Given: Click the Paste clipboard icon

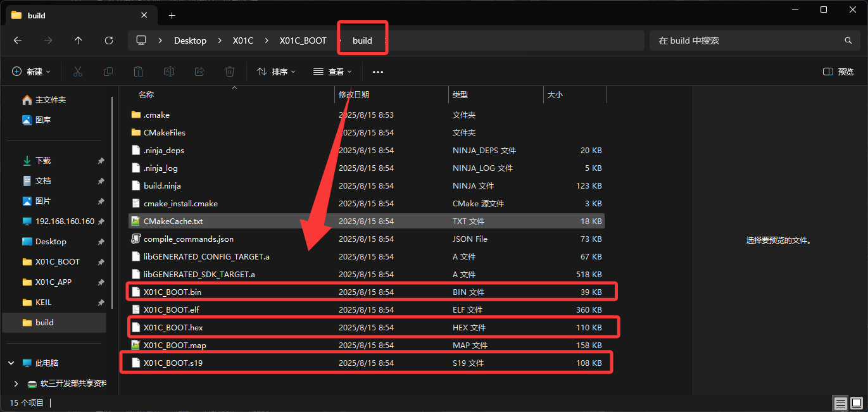Looking at the screenshot, I should (x=139, y=72).
